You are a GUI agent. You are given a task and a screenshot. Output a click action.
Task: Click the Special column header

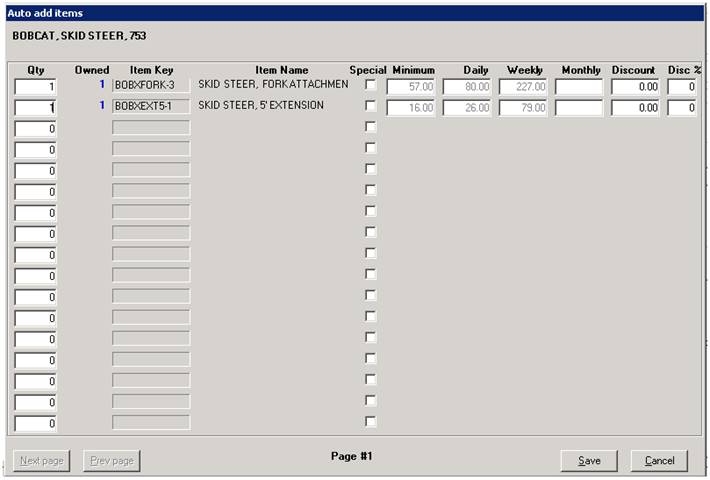[368, 70]
